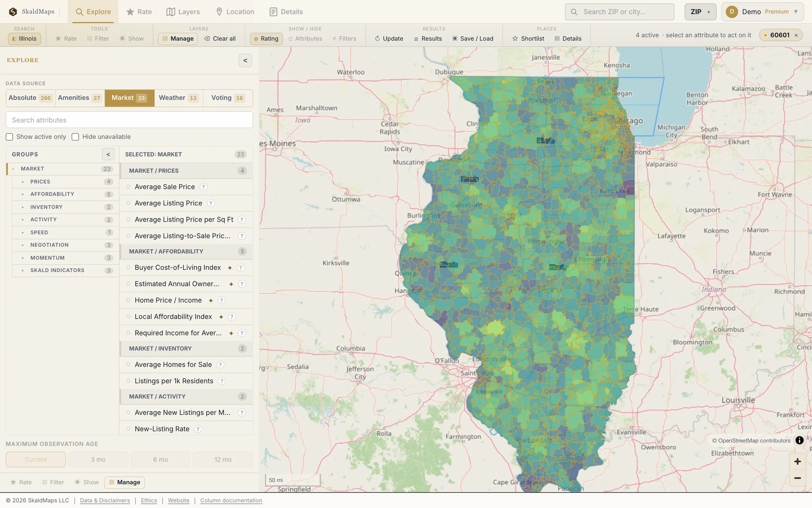Open help for Average Listing Price per Sq Ft
The width and height of the screenshot is (812, 508).
coord(242,219)
